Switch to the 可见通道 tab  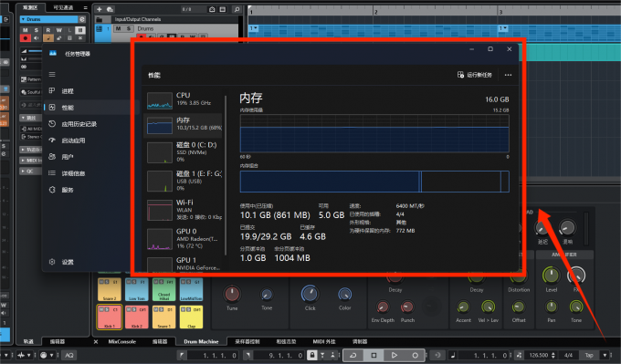63,7
